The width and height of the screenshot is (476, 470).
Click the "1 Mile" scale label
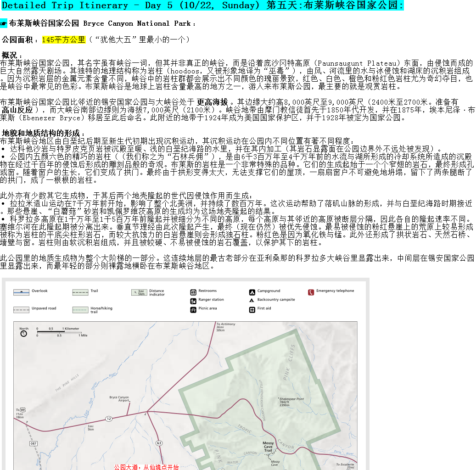pyautogui.click(x=83, y=336)
